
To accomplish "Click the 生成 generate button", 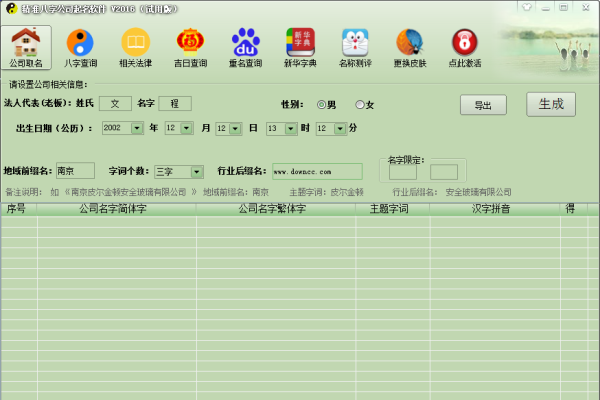I will [x=551, y=104].
